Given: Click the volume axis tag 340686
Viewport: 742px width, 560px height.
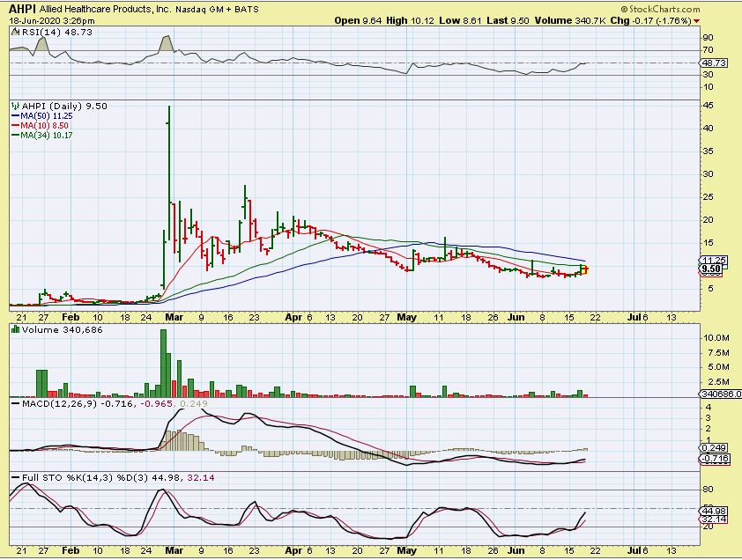Looking at the screenshot, I should click(x=720, y=394).
